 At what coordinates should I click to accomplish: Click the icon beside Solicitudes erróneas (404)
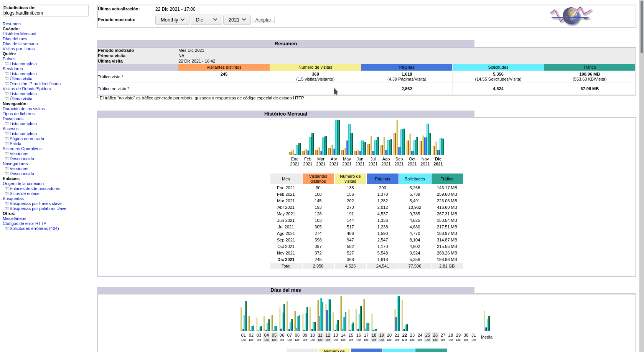click(x=7, y=228)
